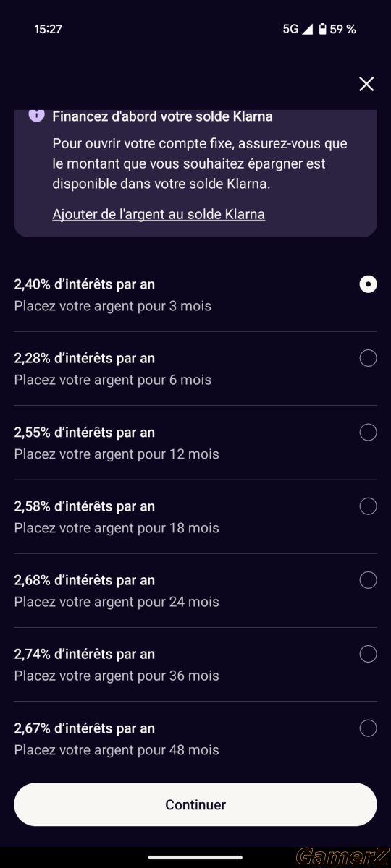This screenshot has height=868, width=391.
Task: Close the fixed account dialog with X
Action: pyautogui.click(x=366, y=84)
